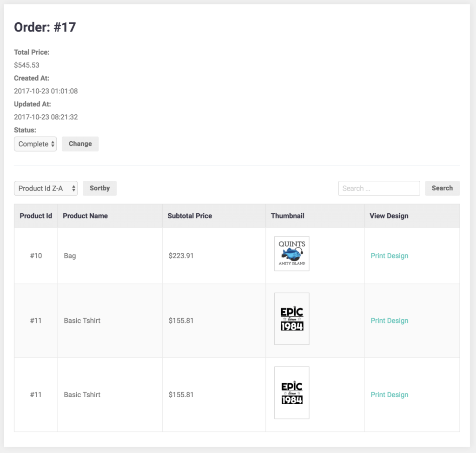Screen dimensions: 476x453
Task: Select the Epic 1984 thumbnail in middle row
Action: pyautogui.click(x=292, y=319)
